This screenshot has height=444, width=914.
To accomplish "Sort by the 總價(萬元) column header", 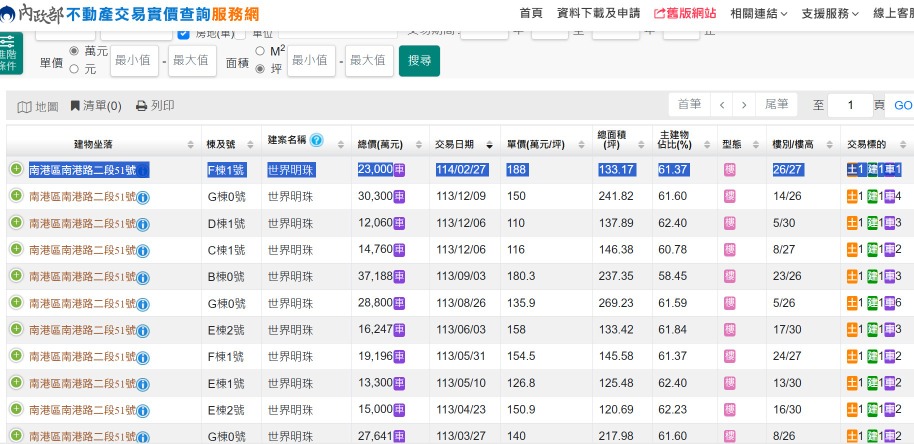I will pos(384,142).
